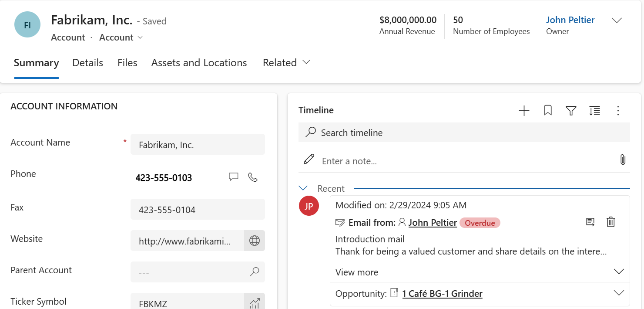Call the account using the phone icon

pyautogui.click(x=253, y=177)
